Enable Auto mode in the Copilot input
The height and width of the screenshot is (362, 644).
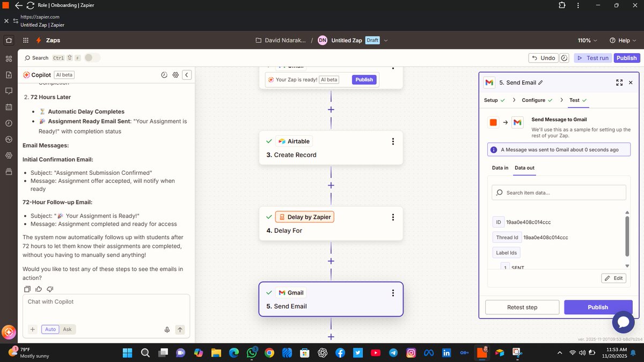click(x=50, y=329)
